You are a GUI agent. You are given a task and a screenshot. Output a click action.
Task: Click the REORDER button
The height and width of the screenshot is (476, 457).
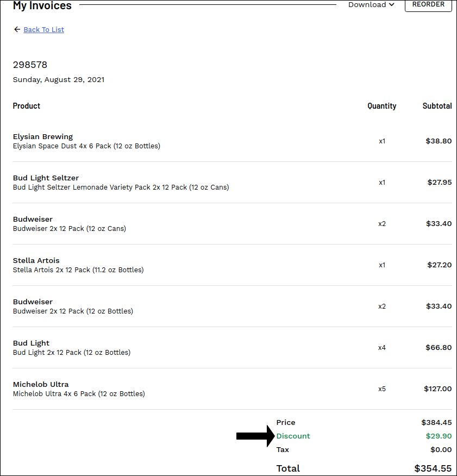click(428, 4)
